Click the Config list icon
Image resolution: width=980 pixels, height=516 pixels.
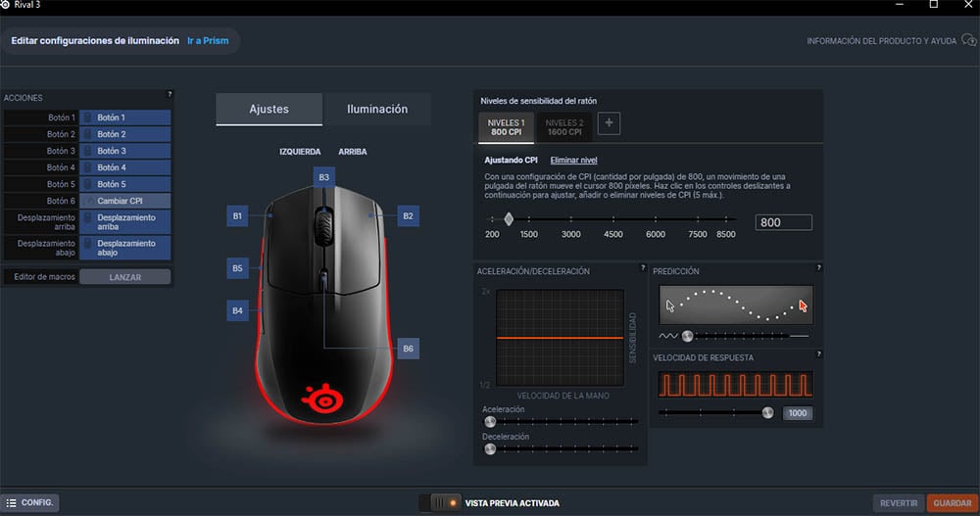pyautogui.click(x=11, y=503)
